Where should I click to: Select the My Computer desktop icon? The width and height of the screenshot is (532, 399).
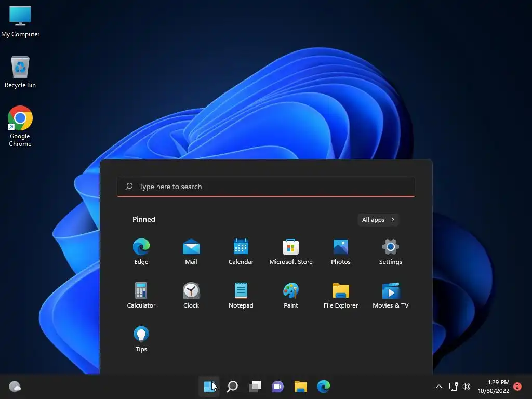tap(20, 21)
